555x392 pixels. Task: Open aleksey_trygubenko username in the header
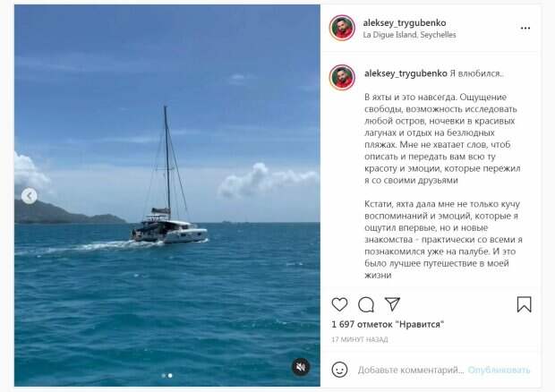[405, 23]
